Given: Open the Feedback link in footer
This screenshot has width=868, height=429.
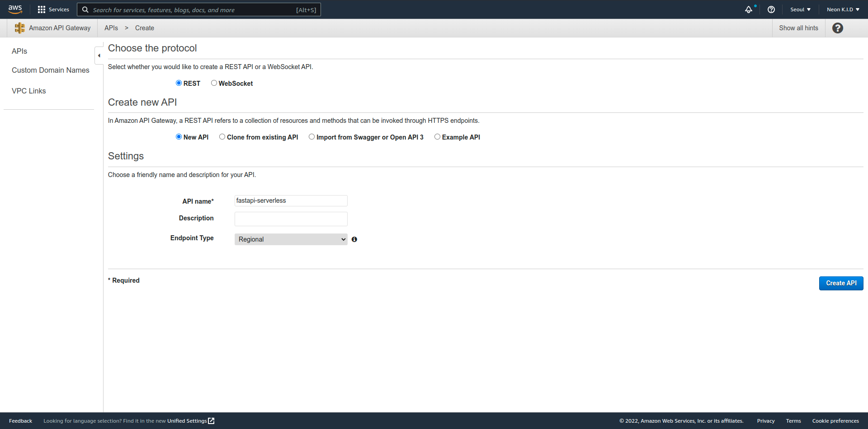Looking at the screenshot, I should [20, 421].
